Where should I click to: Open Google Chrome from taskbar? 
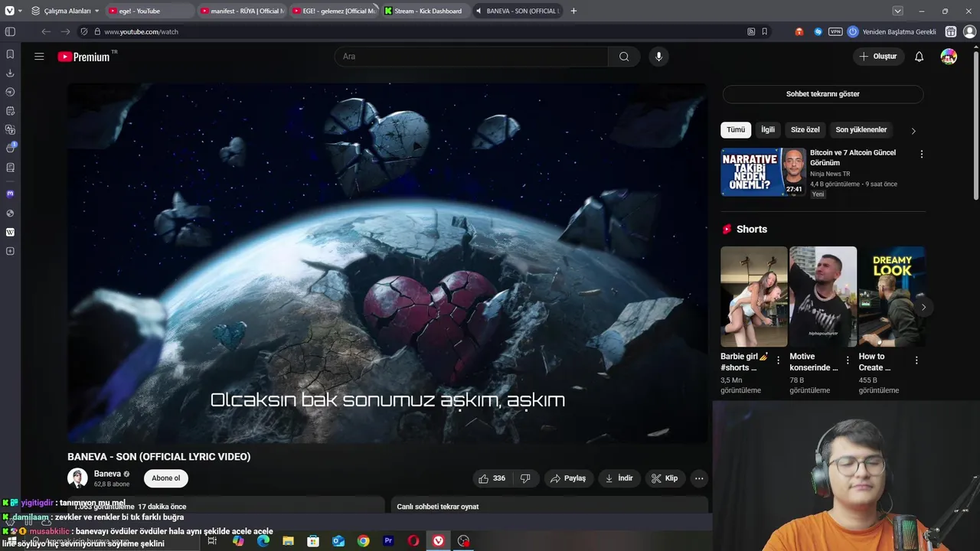click(x=364, y=541)
